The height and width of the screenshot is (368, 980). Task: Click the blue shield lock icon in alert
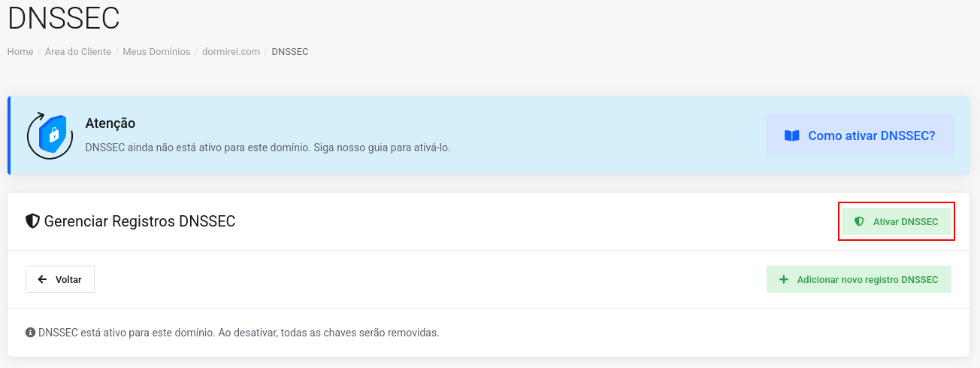(x=50, y=135)
